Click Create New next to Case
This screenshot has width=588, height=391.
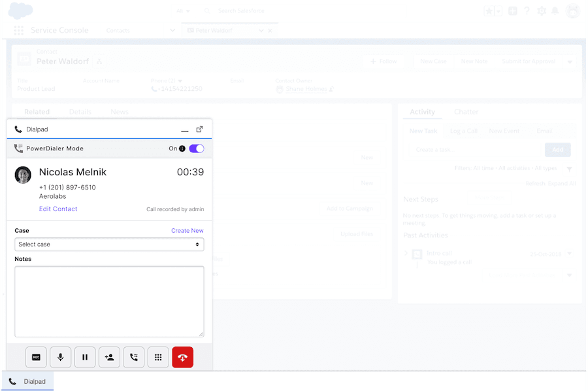pos(188,230)
